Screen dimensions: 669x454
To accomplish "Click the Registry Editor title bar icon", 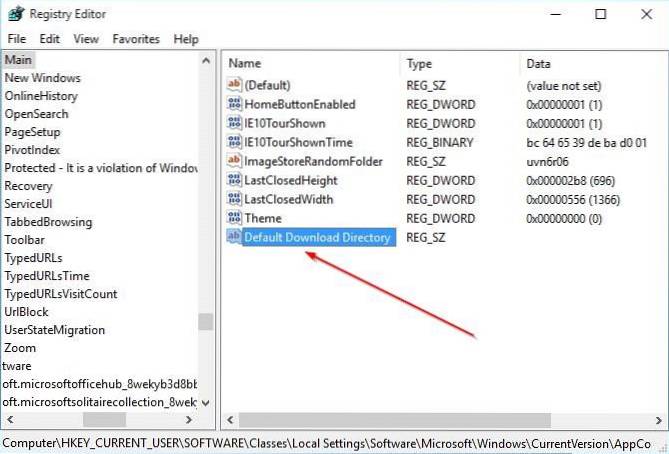I will (17, 14).
